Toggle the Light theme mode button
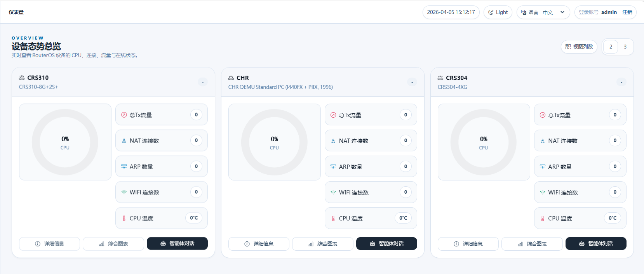Viewport: 644px width, 274px height. [498, 12]
